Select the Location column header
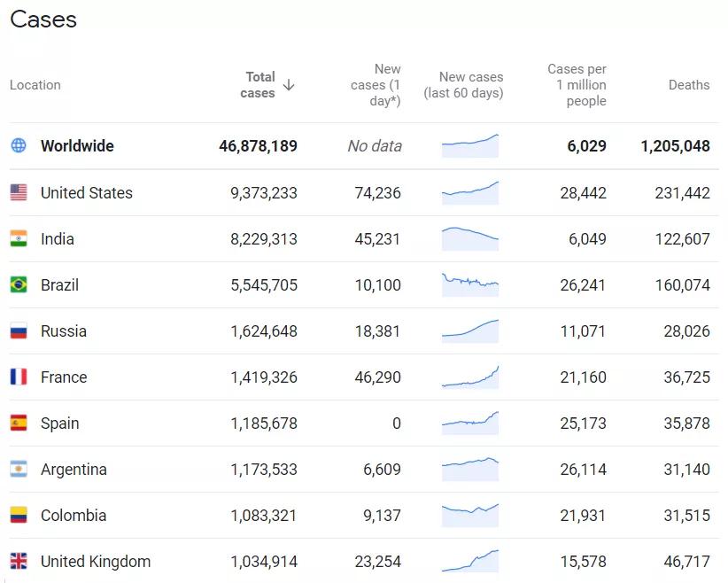Screen dimensions: 728x583 (35, 85)
